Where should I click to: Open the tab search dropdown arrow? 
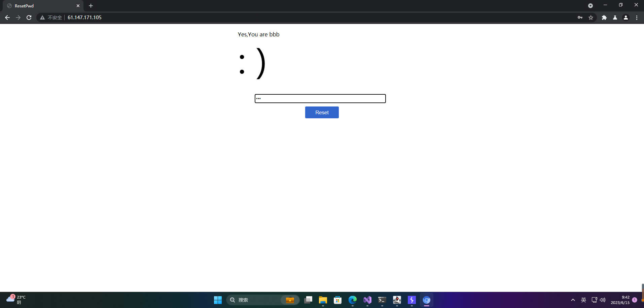[590, 6]
